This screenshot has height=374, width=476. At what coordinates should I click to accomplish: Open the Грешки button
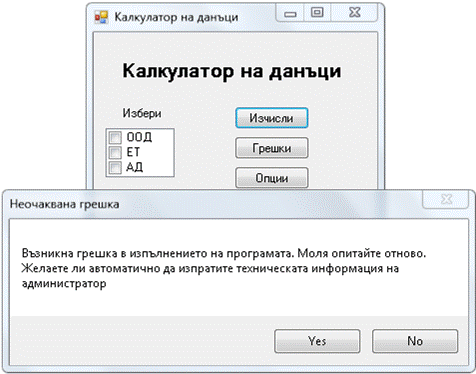[271, 148]
